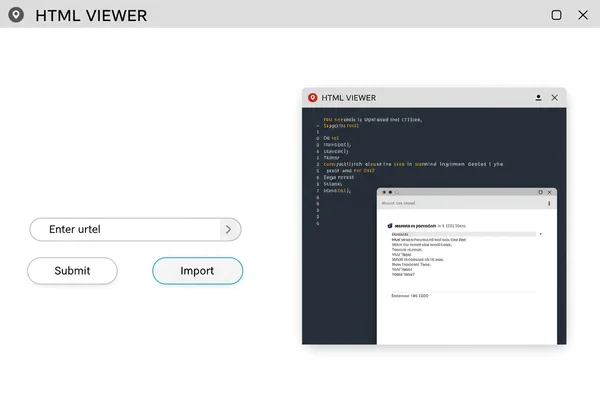Close the inner HTML Viewer preview window

[x=554, y=98]
